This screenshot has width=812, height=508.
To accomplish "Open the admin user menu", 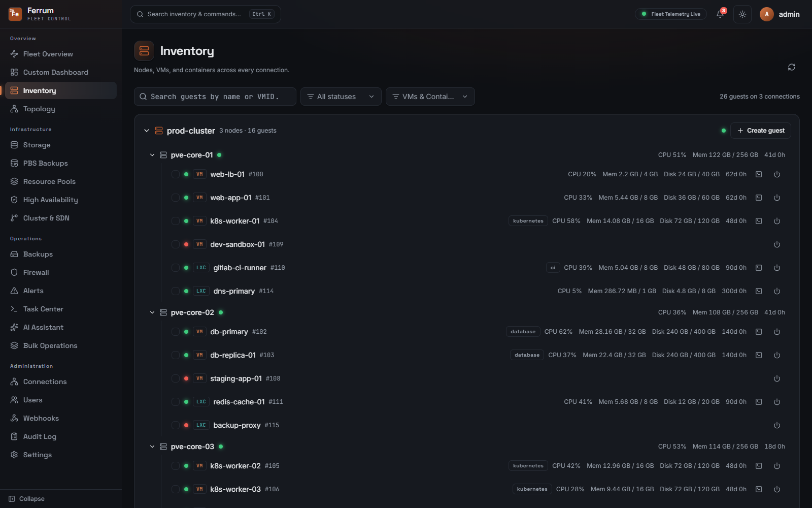I will coord(780,14).
